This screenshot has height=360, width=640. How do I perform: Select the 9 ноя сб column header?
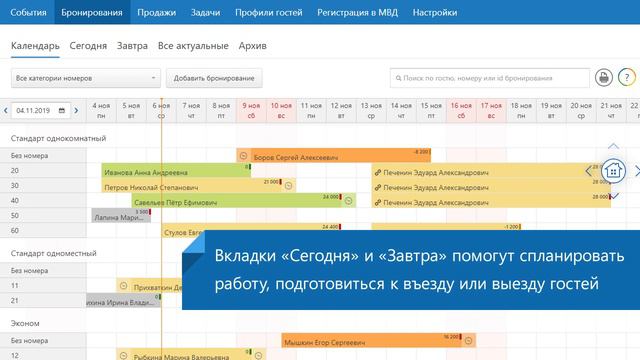click(251, 111)
